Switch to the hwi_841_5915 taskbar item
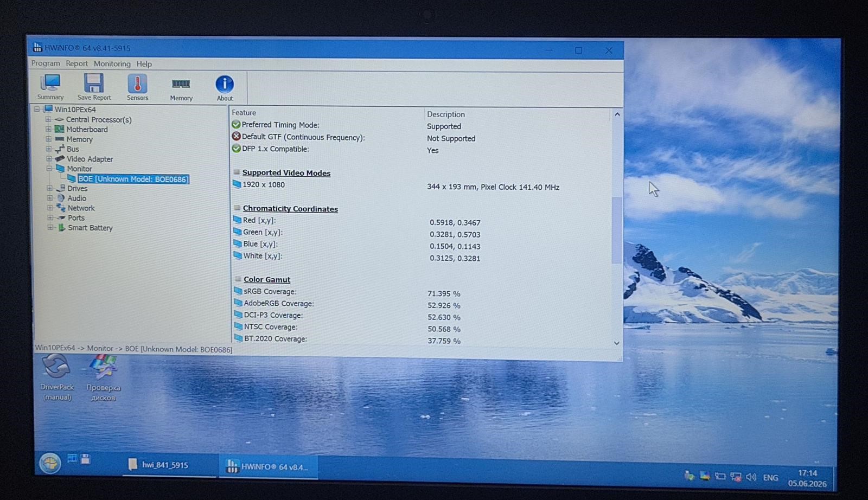Screen dimensions: 868x500 click(x=170, y=465)
